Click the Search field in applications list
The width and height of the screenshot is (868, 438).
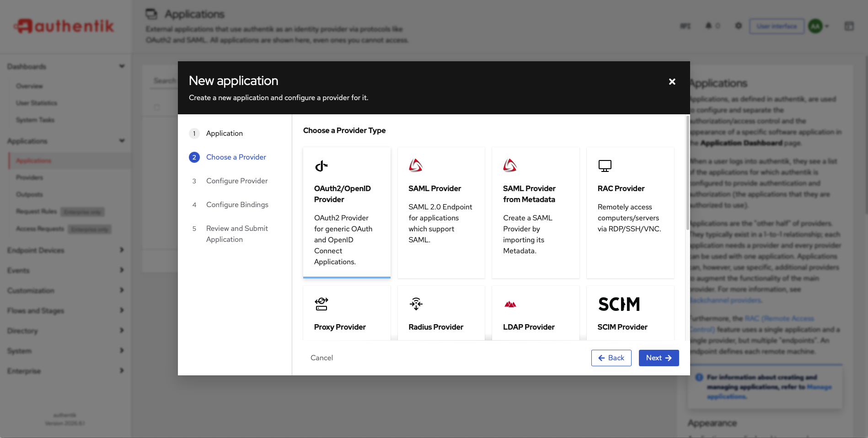pyautogui.click(x=164, y=81)
